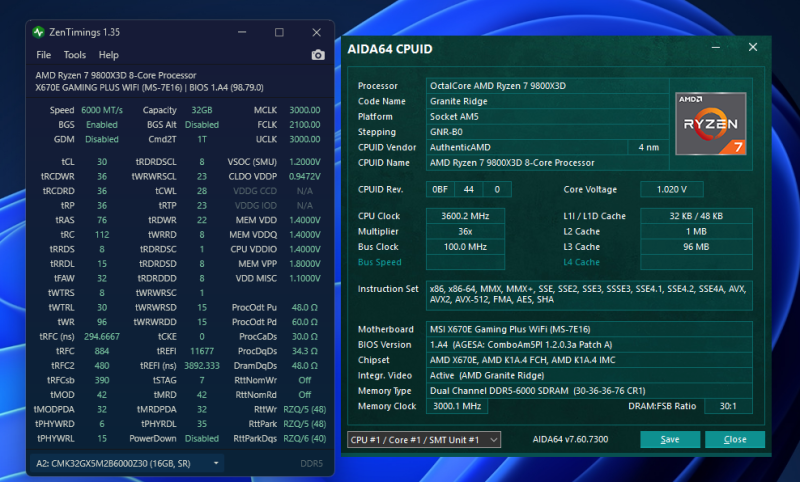This screenshot has height=482, width=800.
Task: Click the Multiplier value 36x
Action: point(465,231)
